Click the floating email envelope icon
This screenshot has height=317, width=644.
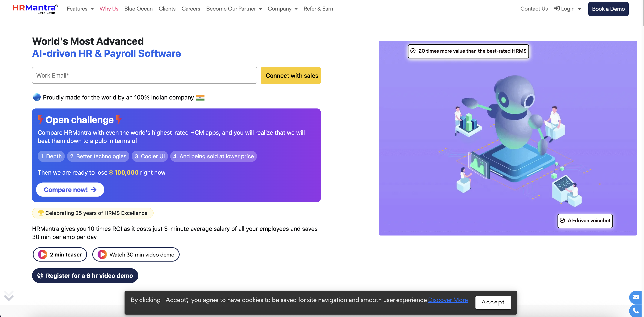(x=636, y=297)
